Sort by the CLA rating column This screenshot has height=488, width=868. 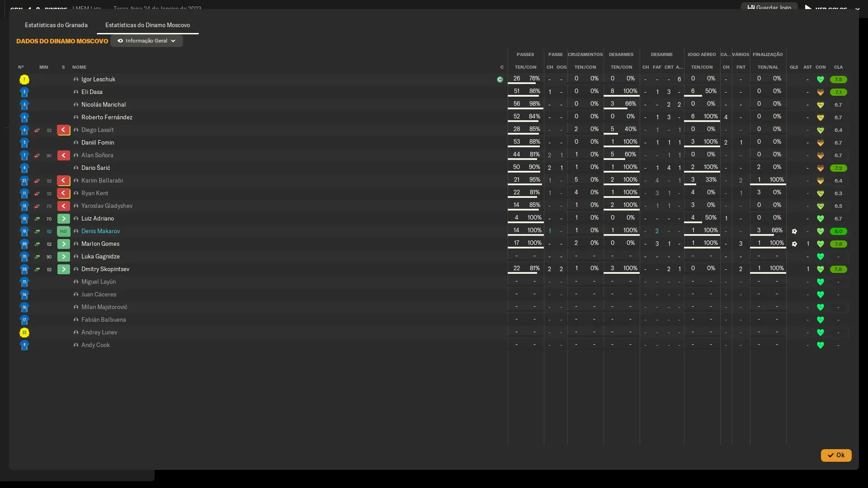click(838, 67)
